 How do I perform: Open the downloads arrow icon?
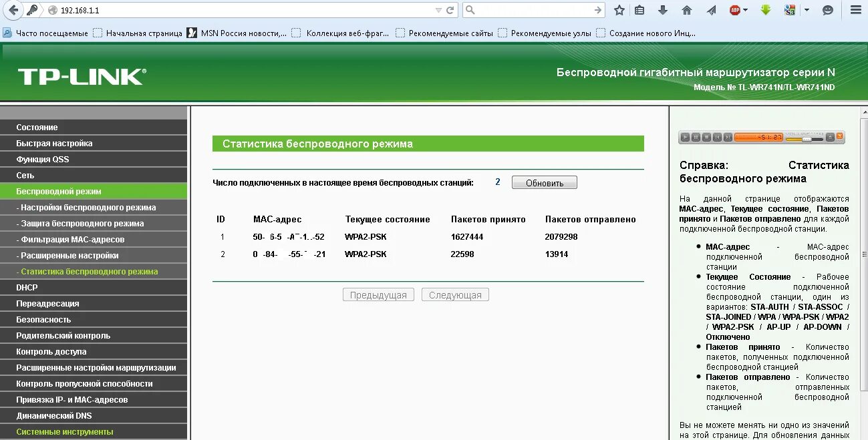tap(663, 10)
